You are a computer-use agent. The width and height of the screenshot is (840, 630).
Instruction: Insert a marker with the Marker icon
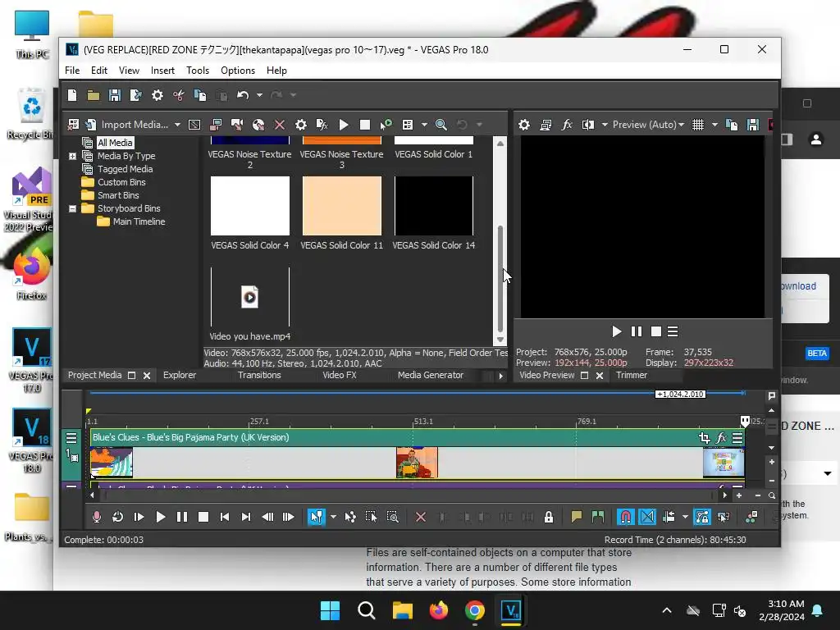(577, 517)
